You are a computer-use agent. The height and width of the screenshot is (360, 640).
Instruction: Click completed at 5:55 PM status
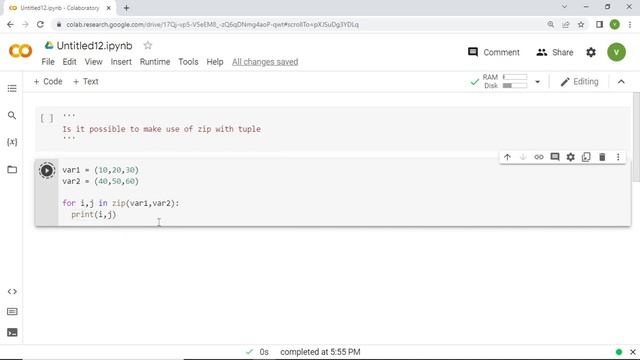[x=320, y=352]
